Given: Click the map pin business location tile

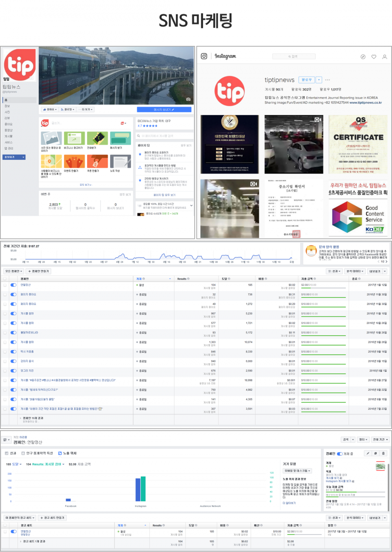Looking at the screenshot, I should [51, 161].
